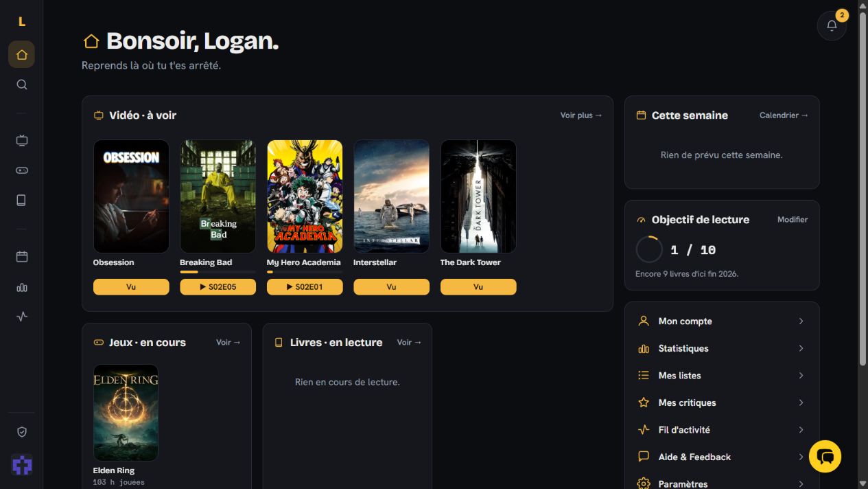Open the Obsession poster
This screenshot has height=489, width=868.
point(131,196)
